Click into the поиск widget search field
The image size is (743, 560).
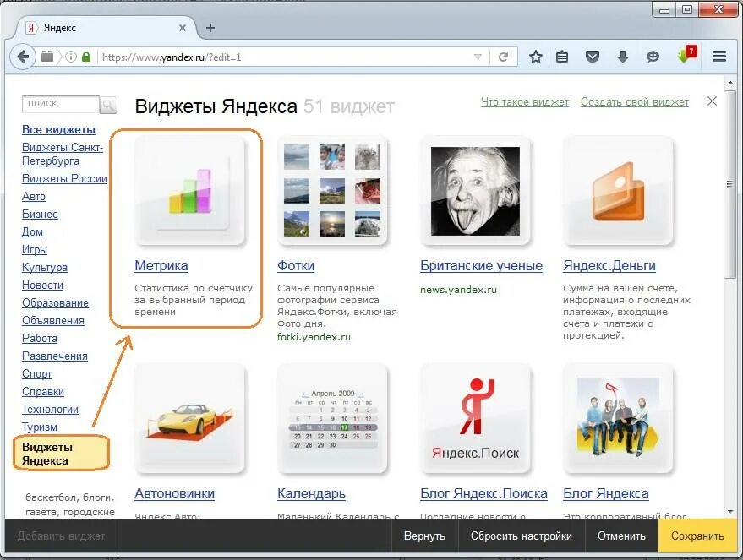[x=60, y=104]
